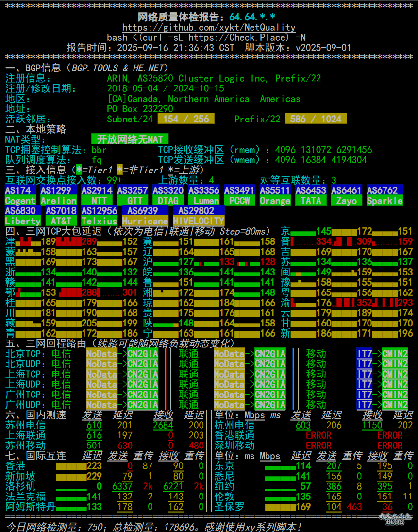
Task: Click the Subnet/24 value 154 / 256
Action: 186,119
